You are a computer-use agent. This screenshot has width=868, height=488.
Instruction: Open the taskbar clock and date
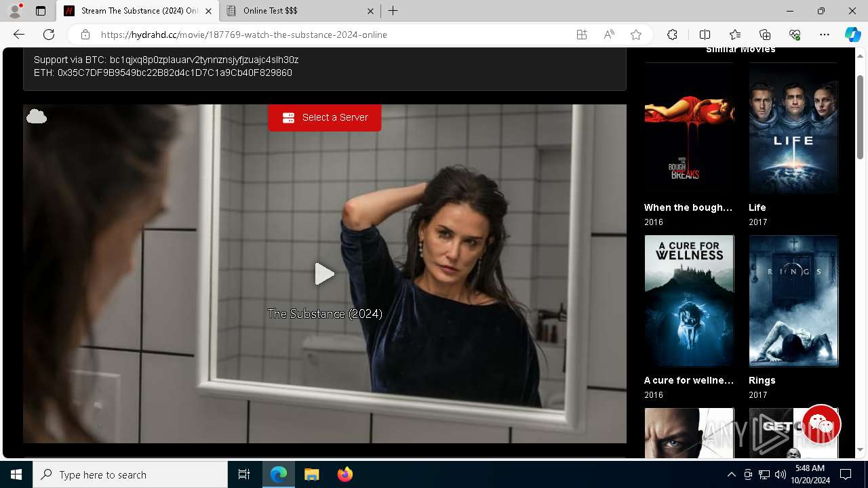coord(810,474)
